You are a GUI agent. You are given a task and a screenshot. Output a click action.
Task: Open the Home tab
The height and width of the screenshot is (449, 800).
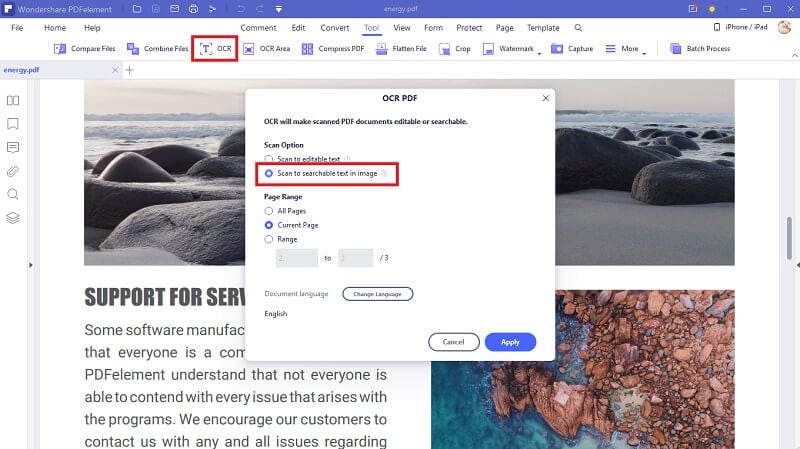pyautogui.click(x=55, y=28)
